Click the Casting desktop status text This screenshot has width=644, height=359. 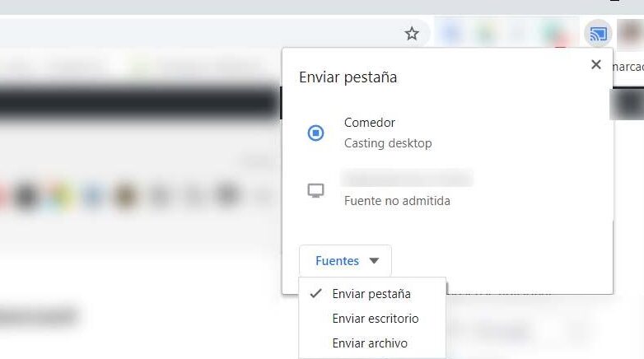click(x=388, y=143)
